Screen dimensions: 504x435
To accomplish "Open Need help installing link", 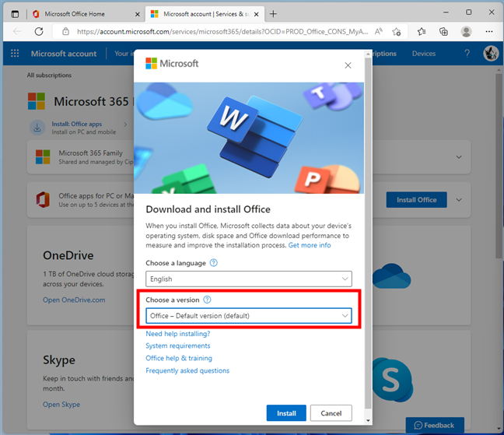I will point(178,334).
